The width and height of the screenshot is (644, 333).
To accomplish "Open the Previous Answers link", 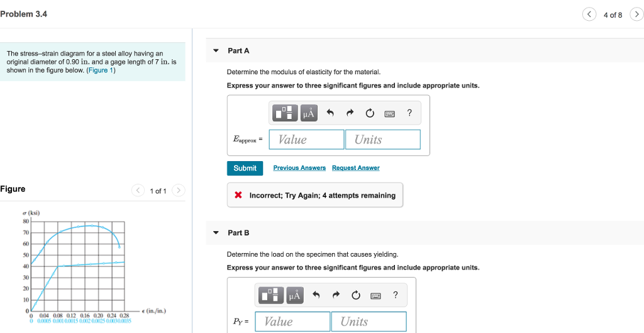I will [x=299, y=167].
